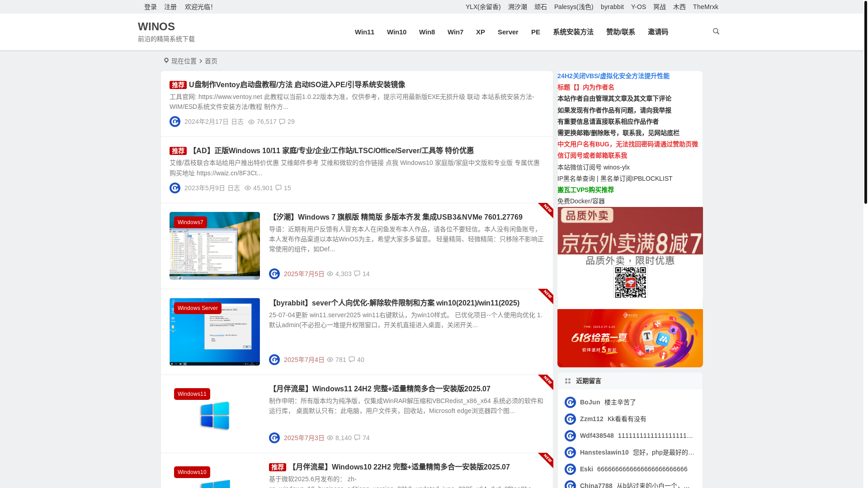The image size is (868, 488).
Task: Open 溯汐潮 author link
Action: click(x=518, y=7)
